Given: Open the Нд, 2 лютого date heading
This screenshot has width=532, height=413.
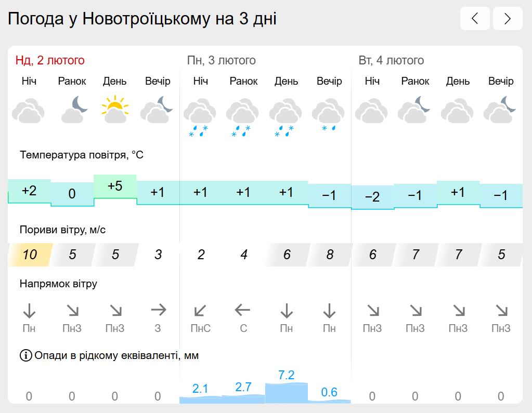Looking at the screenshot, I should tap(50, 60).
